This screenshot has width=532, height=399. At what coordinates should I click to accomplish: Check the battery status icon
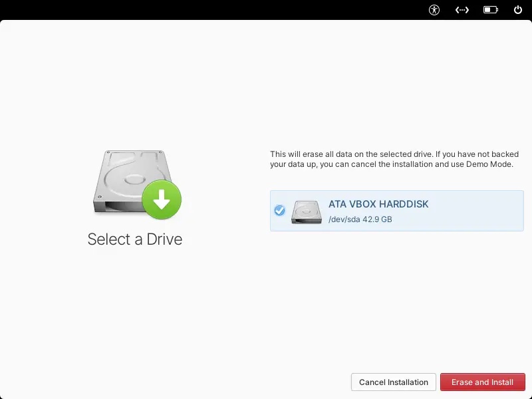click(x=491, y=10)
